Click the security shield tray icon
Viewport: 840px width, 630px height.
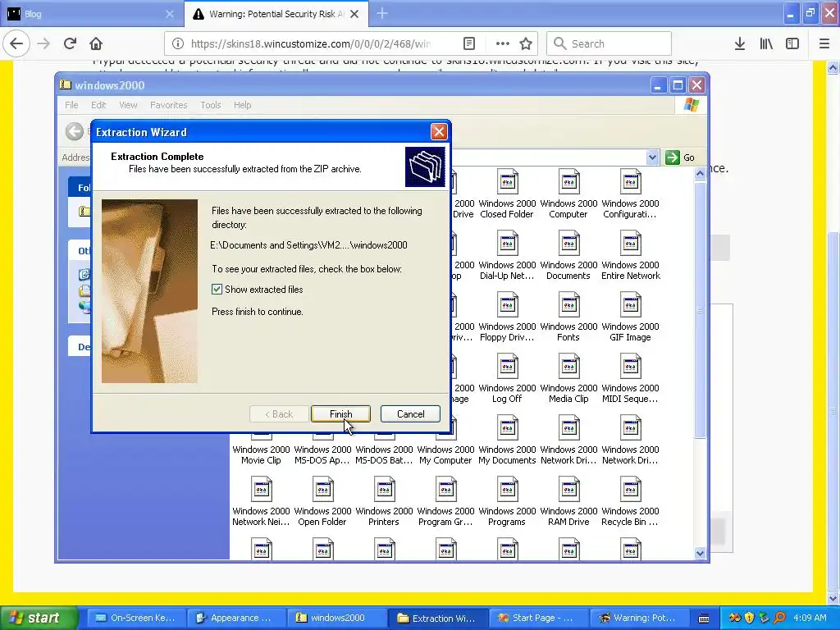[x=749, y=618]
